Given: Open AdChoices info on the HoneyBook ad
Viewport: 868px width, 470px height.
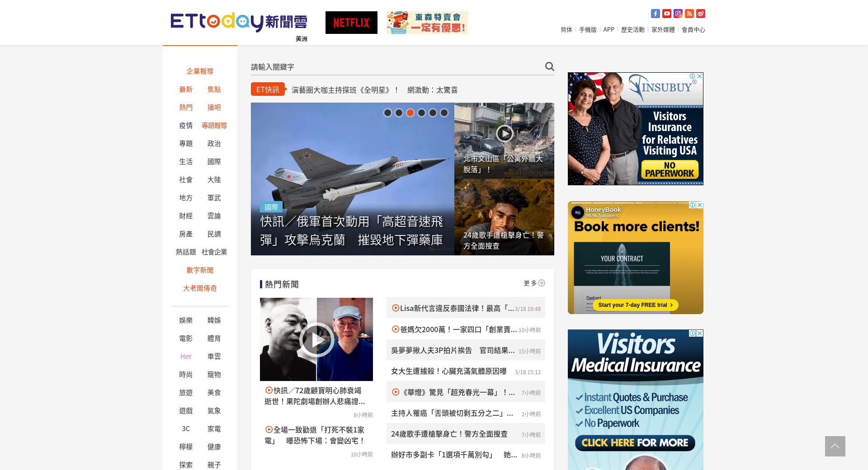Looking at the screenshot, I should [x=692, y=205].
